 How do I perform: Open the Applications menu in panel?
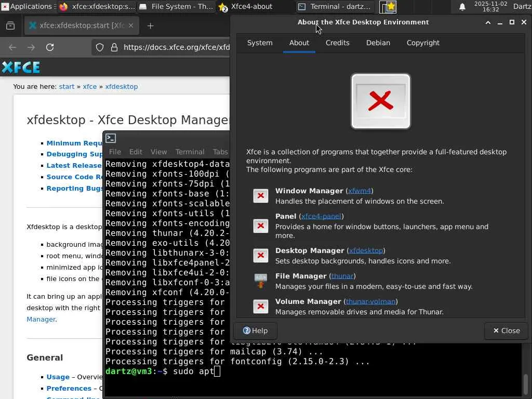pos(28,6)
